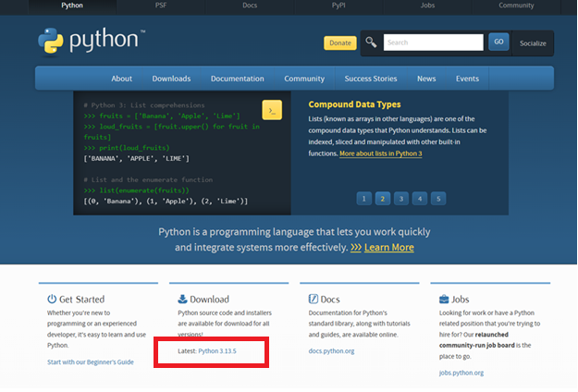The width and height of the screenshot is (578, 392).
Task: Click the Jobs briefcase icon heading
Action: (x=445, y=300)
